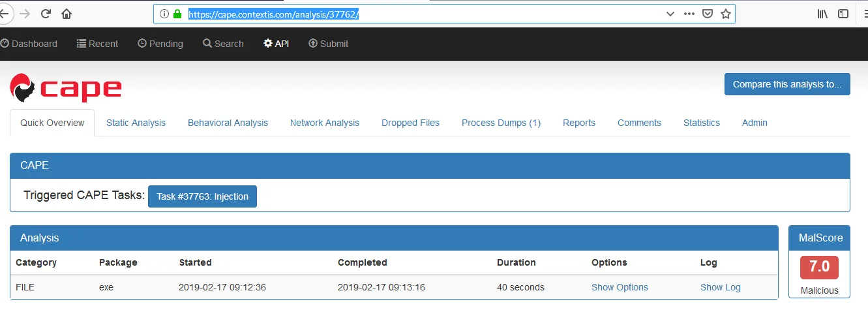The image size is (868, 310).
Task: Switch to the Static Analysis tab
Action: pos(136,123)
